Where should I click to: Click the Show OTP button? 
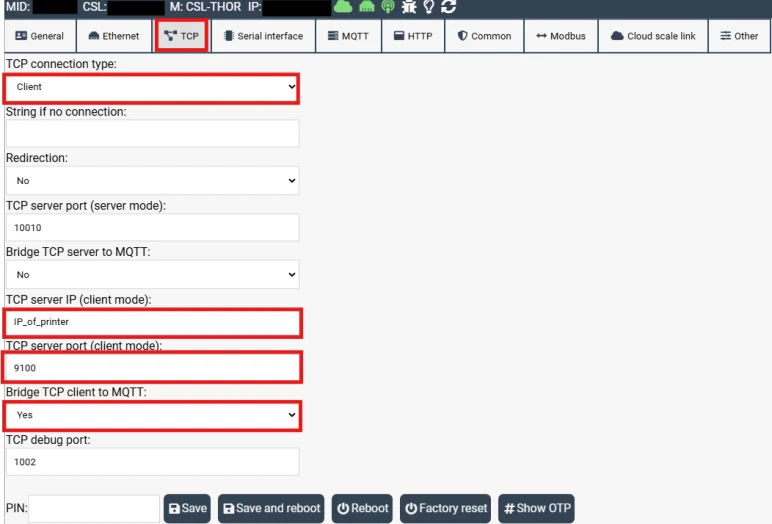click(537, 508)
